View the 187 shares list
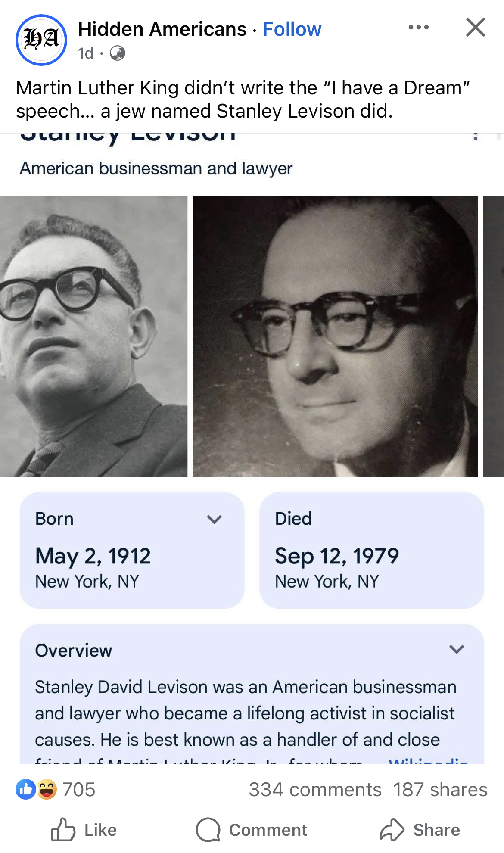Viewport: 504px width, 853px height. (440, 790)
